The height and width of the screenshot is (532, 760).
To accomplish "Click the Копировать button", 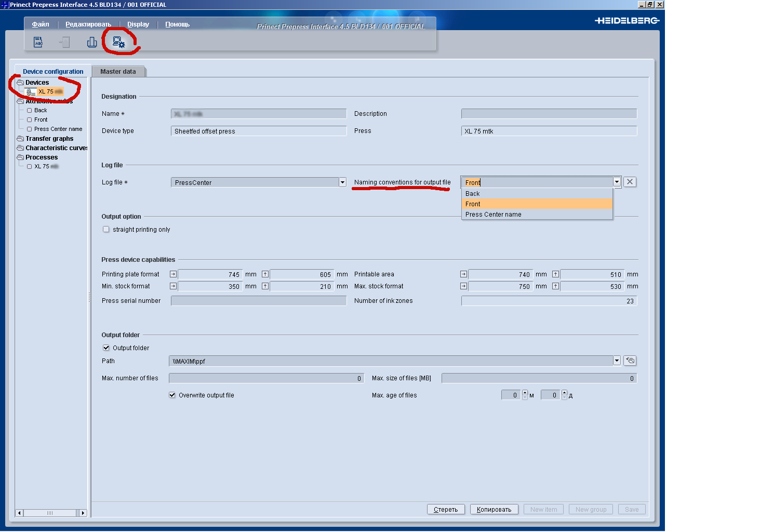I will point(494,509).
